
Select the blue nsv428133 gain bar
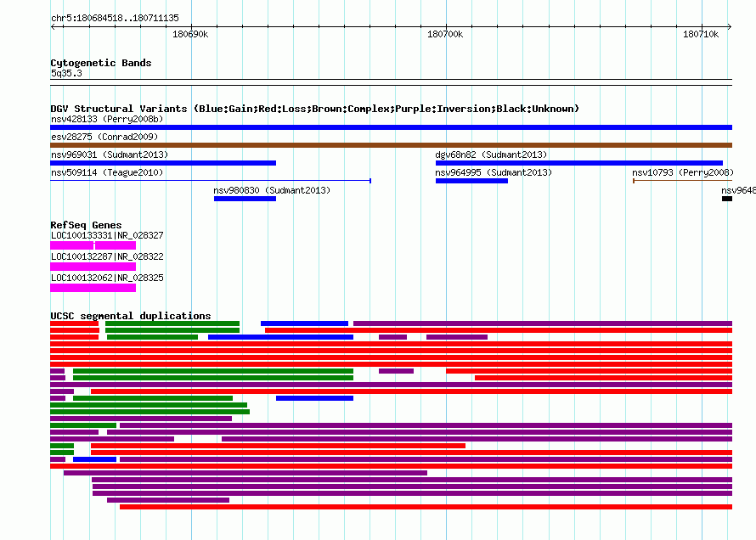click(x=391, y=127)
